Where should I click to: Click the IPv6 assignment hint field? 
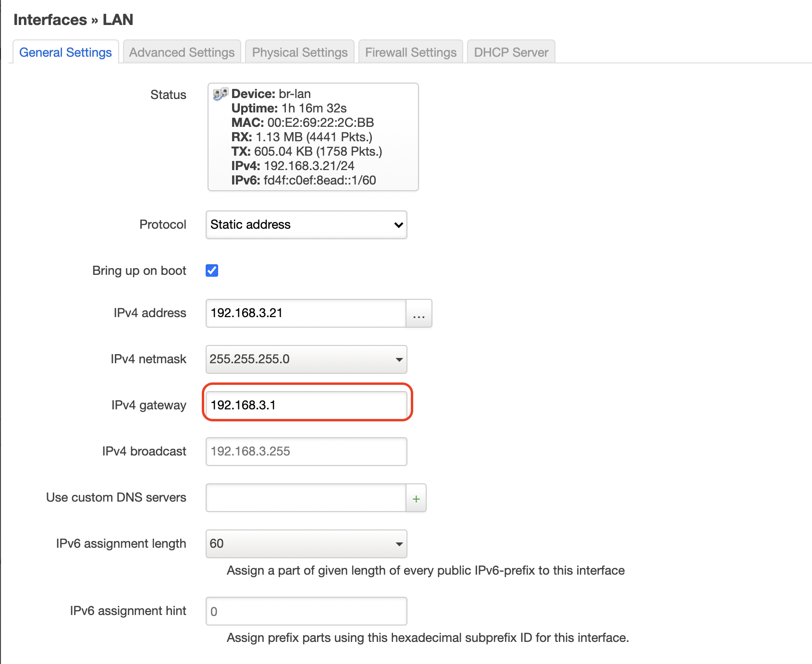pyautogui.click(x=307, y=611)
